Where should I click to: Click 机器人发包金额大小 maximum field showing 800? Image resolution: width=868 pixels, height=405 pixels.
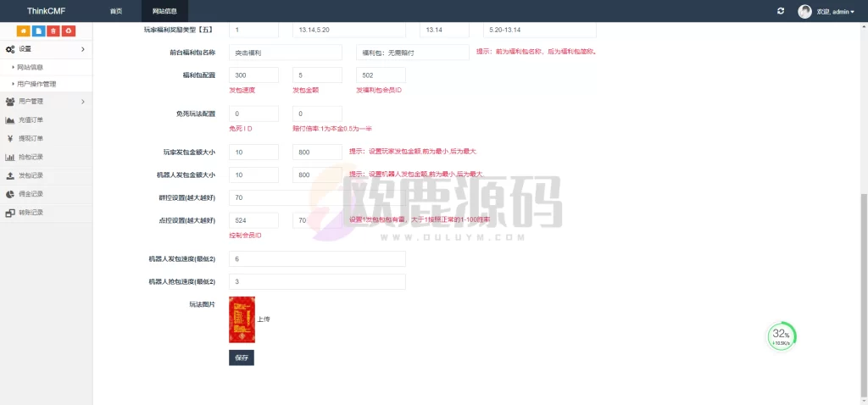pos(317,175)
